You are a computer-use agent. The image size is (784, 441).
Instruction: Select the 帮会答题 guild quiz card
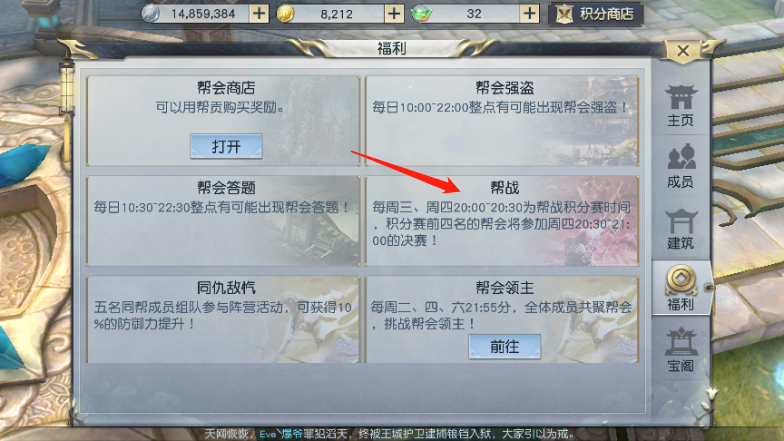[x=223, y=220]
